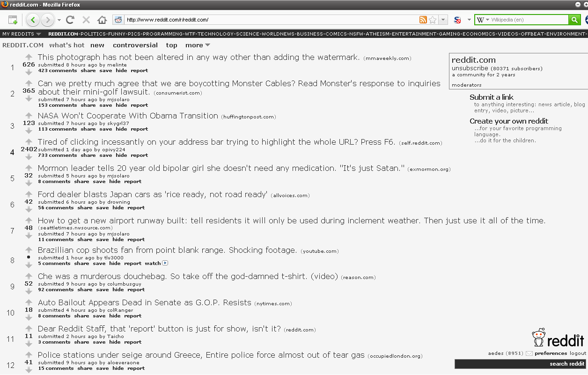Open the 'Police stations under seige around Greece' headline

point(201,355)
